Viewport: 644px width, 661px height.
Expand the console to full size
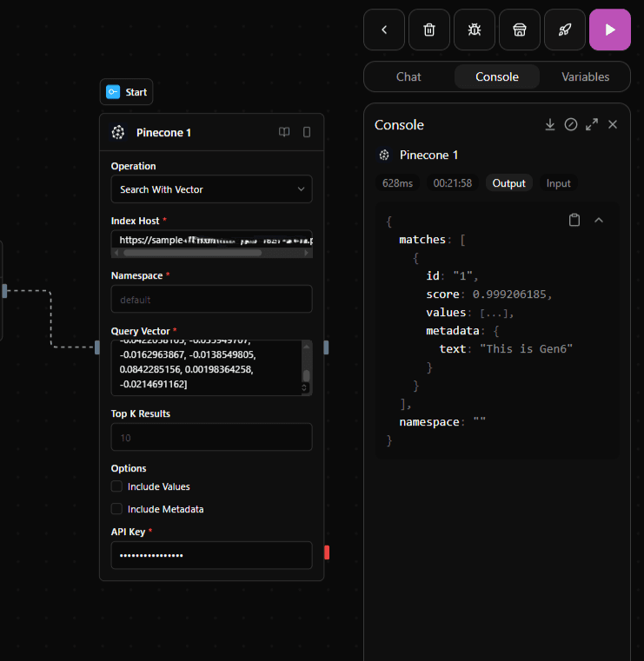[x=592, y=125]
